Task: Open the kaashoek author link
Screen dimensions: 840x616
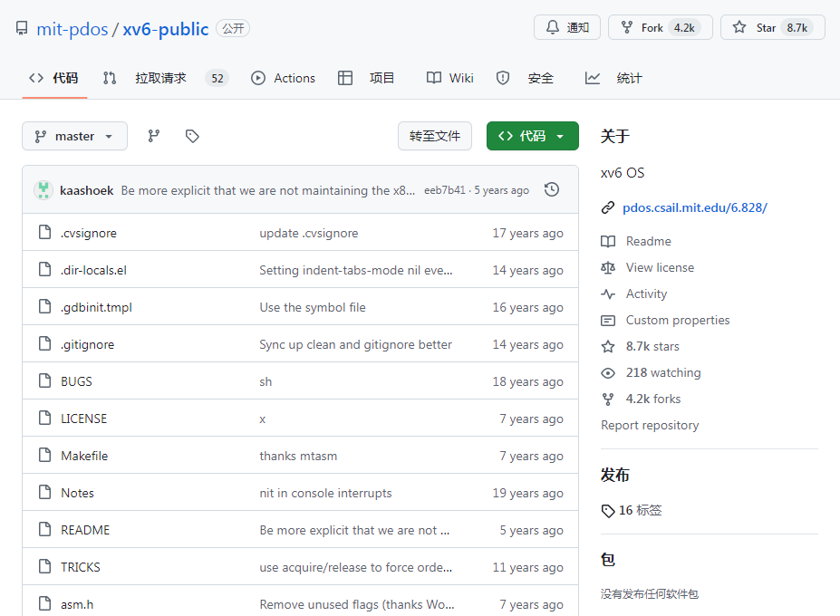Action: (x=86, y=191)
